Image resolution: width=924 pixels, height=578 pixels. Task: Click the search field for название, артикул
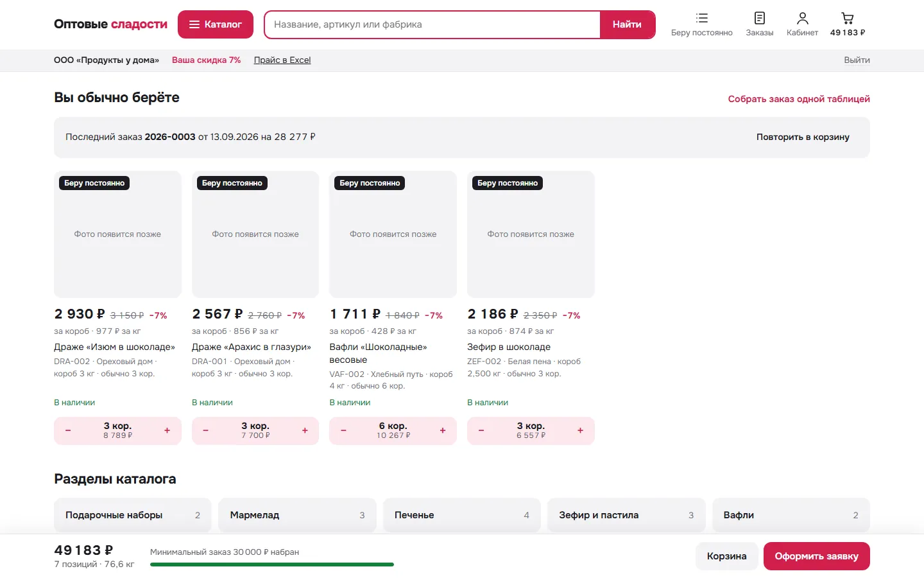pyautogui.click(x=432, y=24)
